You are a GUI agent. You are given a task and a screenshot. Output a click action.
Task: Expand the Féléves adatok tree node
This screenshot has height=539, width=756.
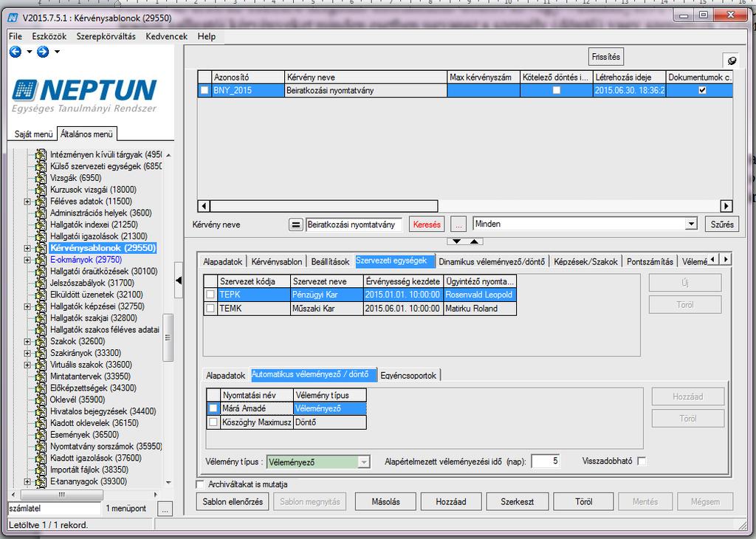(x=27, y=202)
